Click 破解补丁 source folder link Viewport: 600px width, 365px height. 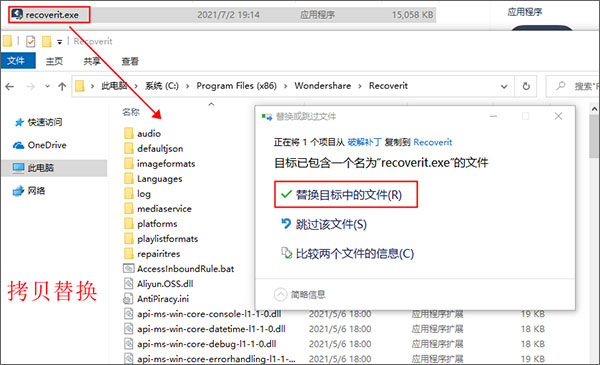pos(364,142)
